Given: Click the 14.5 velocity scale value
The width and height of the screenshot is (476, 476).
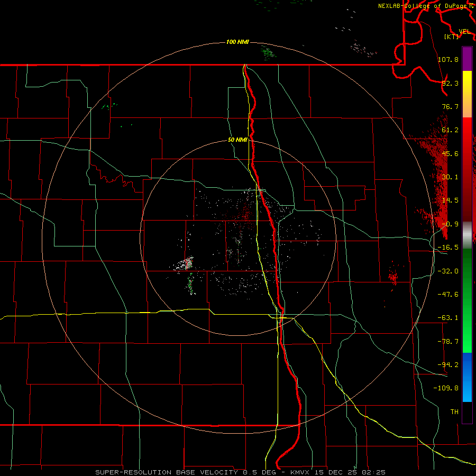Looking at the screenshot, I should pyautogui.click(x=450, y=200).
